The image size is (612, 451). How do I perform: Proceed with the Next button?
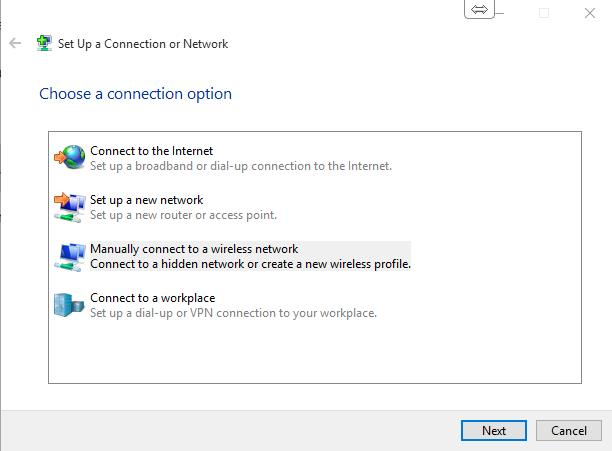pyautogui.click(x=494, y=431)
